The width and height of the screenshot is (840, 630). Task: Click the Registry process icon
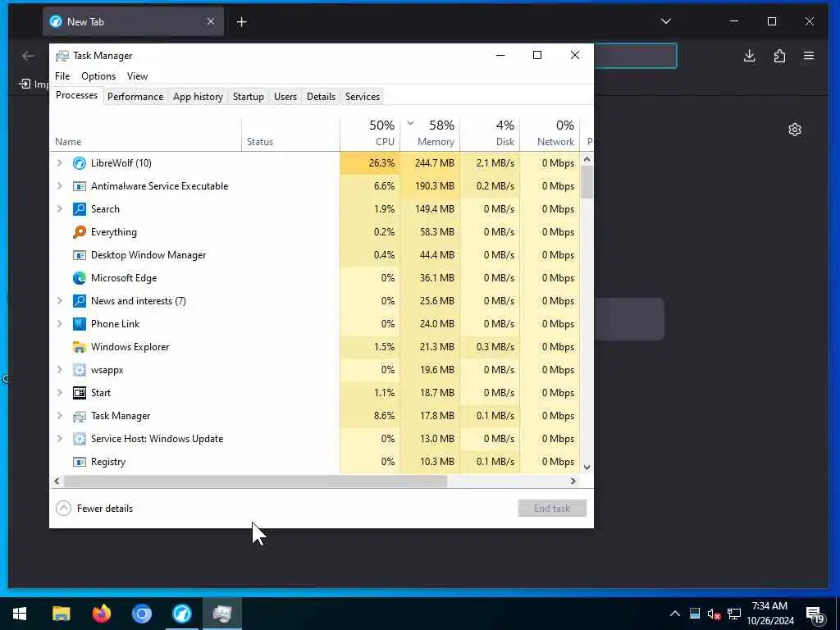(80, 462)
